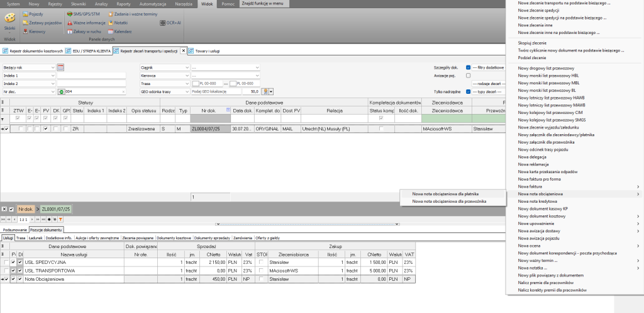This screenshot has width=644, height=313.
Task: Enable the Awizacje poj. checkbox
Action: (x=468, y=75)
